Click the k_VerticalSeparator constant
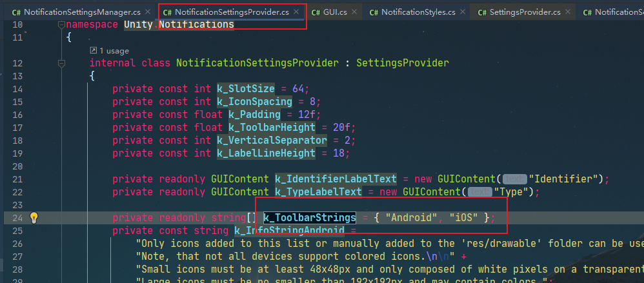Image resolution: width=644 pixels, height=283 pixels. pyautogui.click(x=272, y=141)
